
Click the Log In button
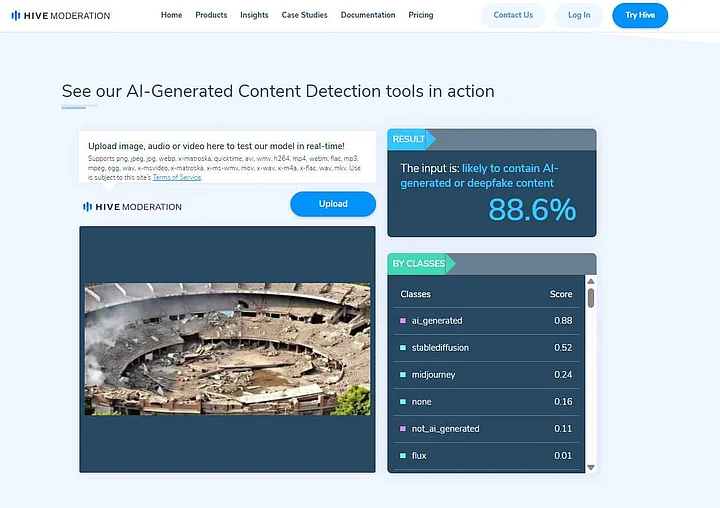pos(579,15)
